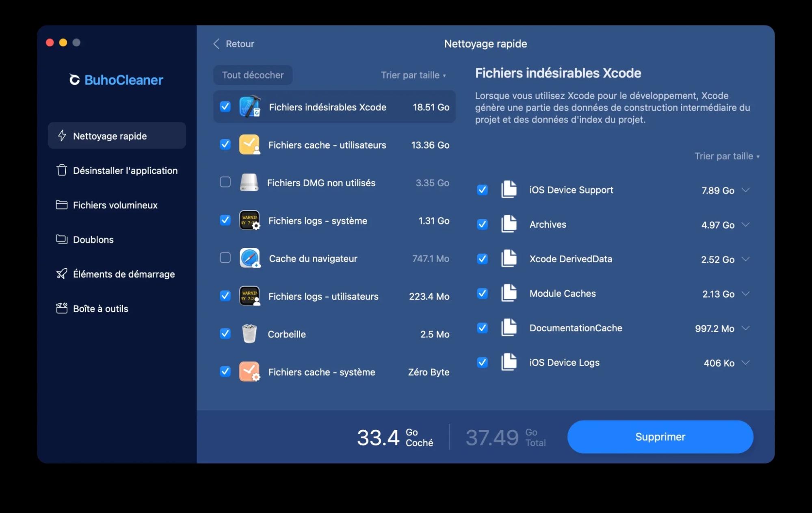Click the system logs terminal icon
Image resolution: width=812 pixels, height=513 pixels.
pos(249,220)
